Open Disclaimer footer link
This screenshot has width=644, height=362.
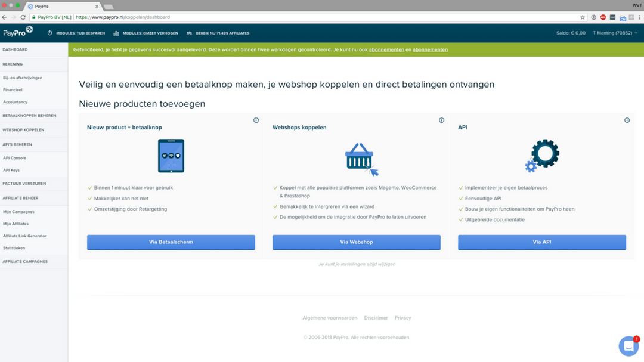[376, 318]
